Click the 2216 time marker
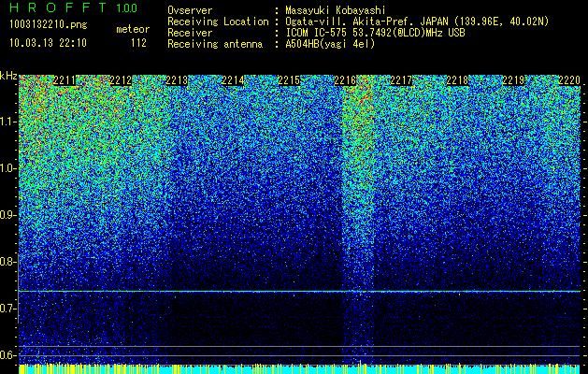The width and height of the screenshot is (588, 374). tap(345, 80)
